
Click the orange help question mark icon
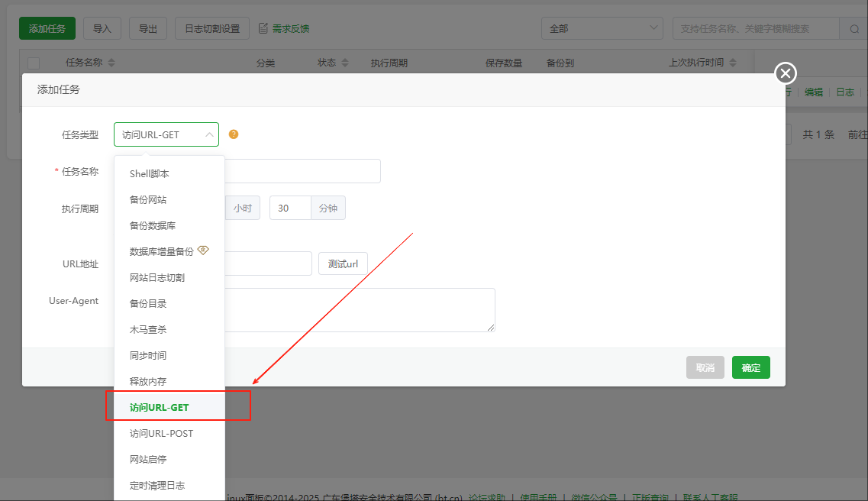[x=234, y=134]
